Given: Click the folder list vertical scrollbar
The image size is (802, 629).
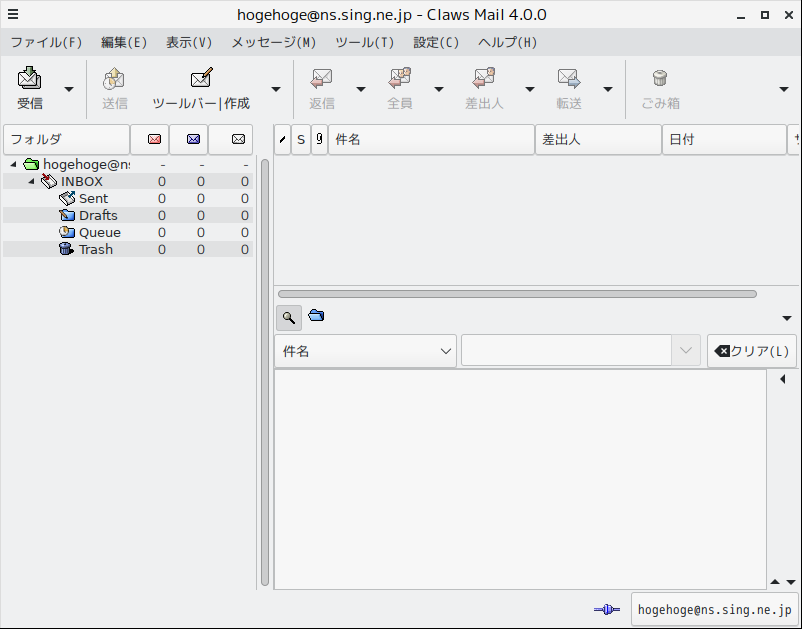Looking at the screenshot, I should click(x=265, y=372).
